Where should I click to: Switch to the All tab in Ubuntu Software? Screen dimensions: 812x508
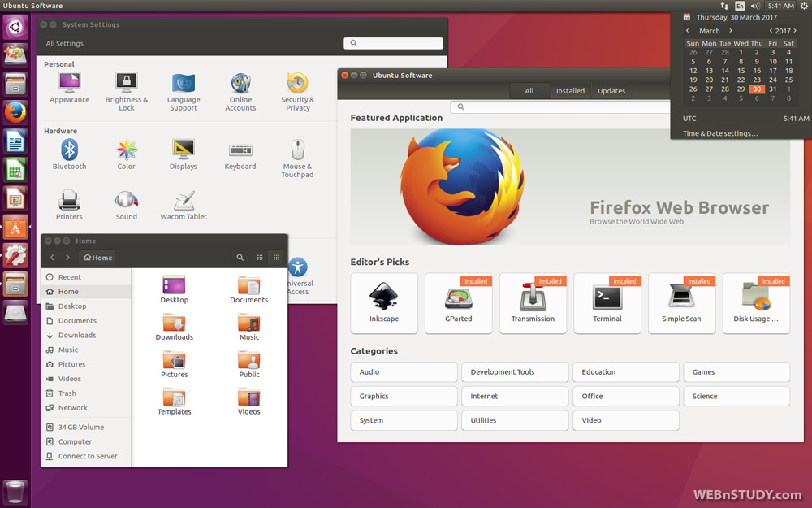pyautogui.click(x=529, y=91)
